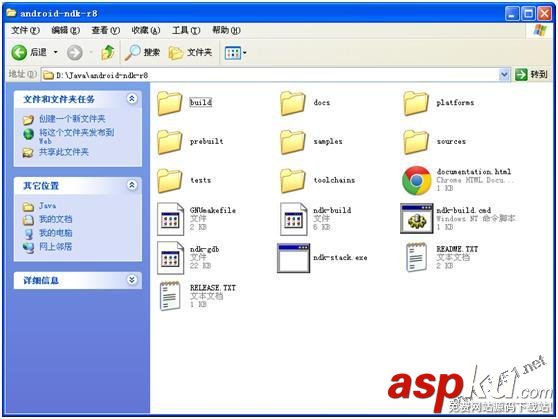Select the sources folder icon
The image size is (558, 419).
tap(416, 142)
